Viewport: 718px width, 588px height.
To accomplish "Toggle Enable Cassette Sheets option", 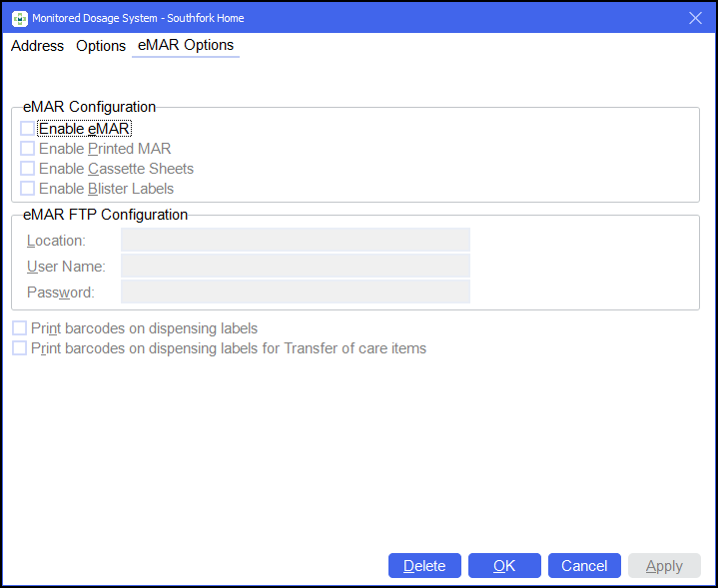I will point(28,169).
